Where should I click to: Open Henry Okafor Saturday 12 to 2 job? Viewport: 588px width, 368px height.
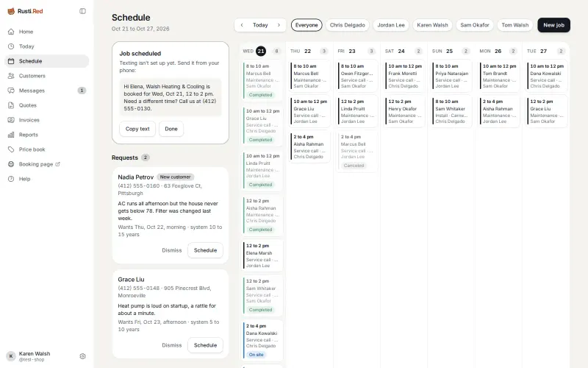[x=404, y=111]
